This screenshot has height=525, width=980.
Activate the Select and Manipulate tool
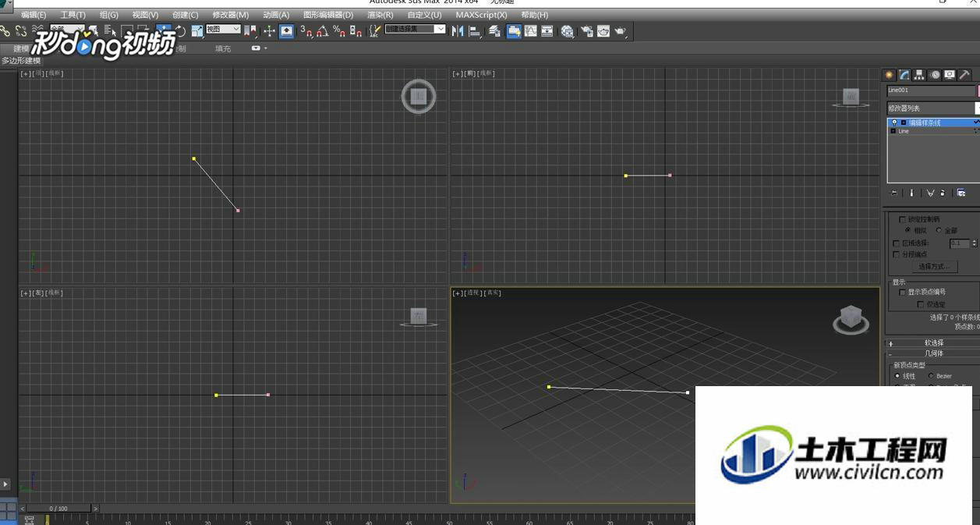[269, 30]
